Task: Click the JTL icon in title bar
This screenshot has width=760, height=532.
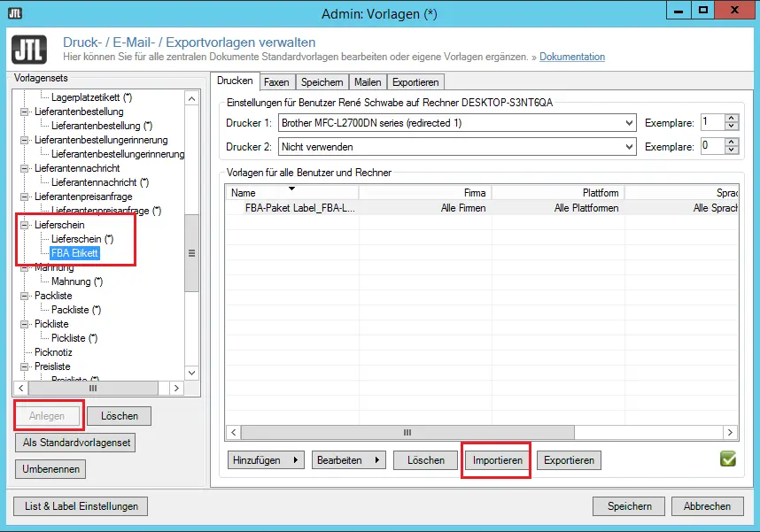Action: (15, 13)
